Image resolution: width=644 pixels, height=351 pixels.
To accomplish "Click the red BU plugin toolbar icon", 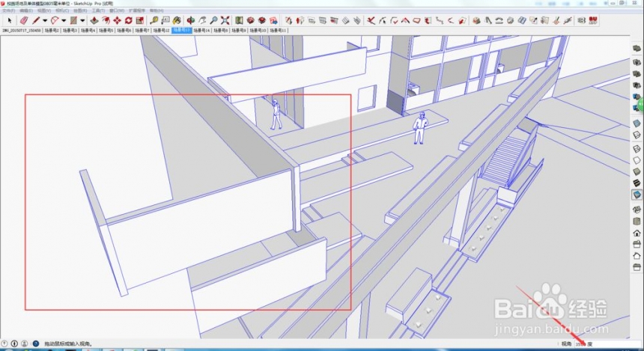I will point(593,20).
